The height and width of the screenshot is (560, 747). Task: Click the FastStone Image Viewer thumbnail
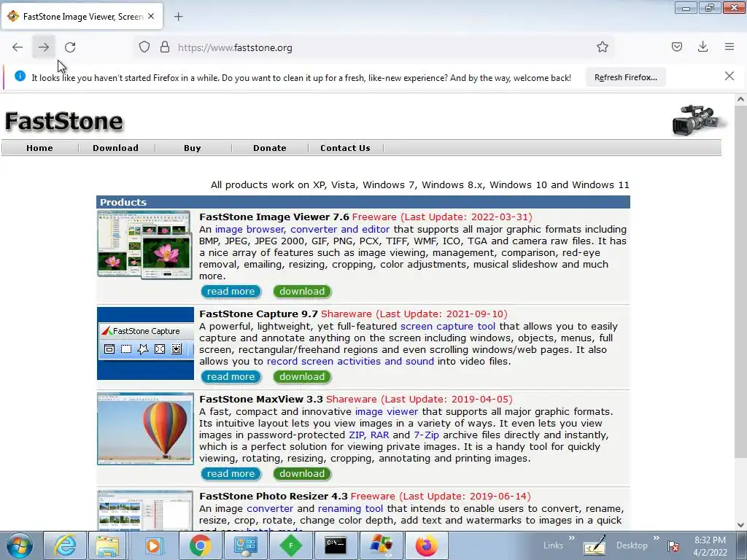click(x=145, y=245)
